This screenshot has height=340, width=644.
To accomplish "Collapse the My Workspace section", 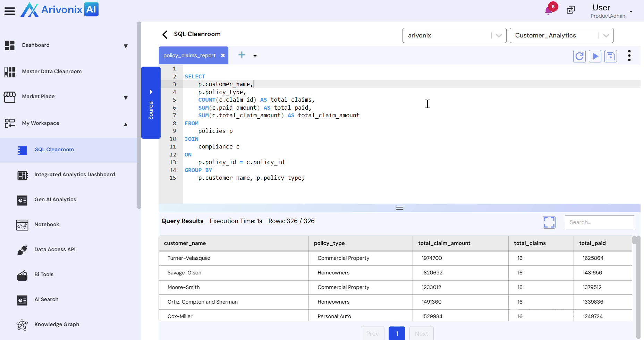I will [126, 124].
